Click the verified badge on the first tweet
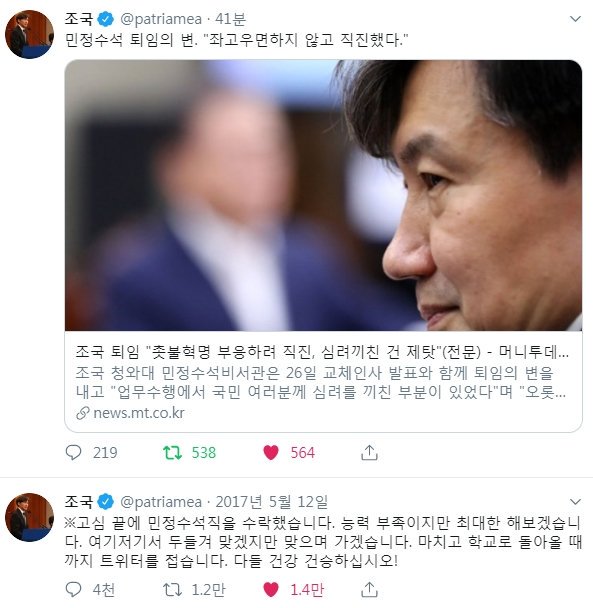 click(105, 19)
